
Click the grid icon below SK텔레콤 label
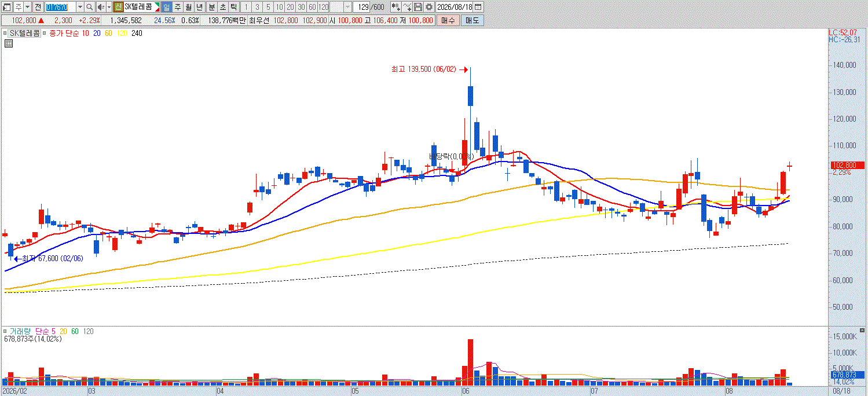[x=9, y=43]
